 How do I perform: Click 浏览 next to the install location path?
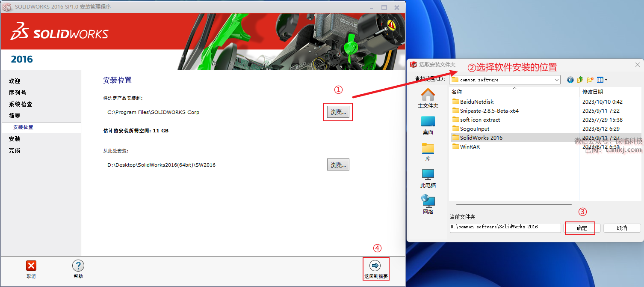click(x=338, y=112)
